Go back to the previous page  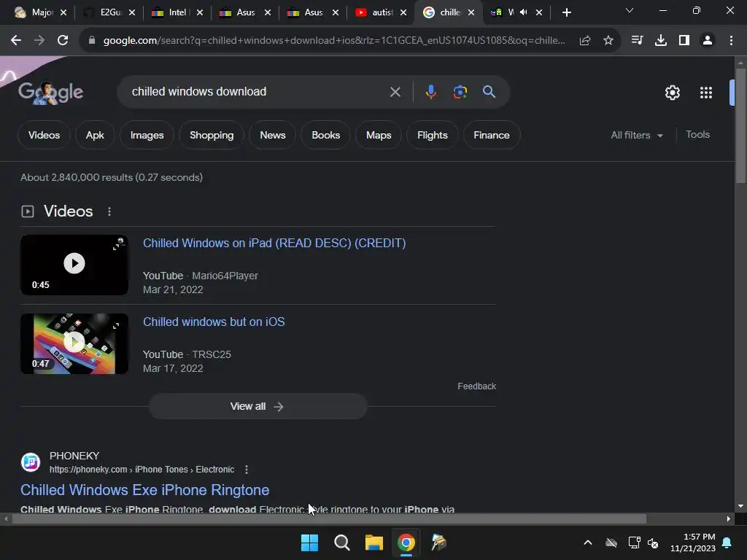coord(16,41)
